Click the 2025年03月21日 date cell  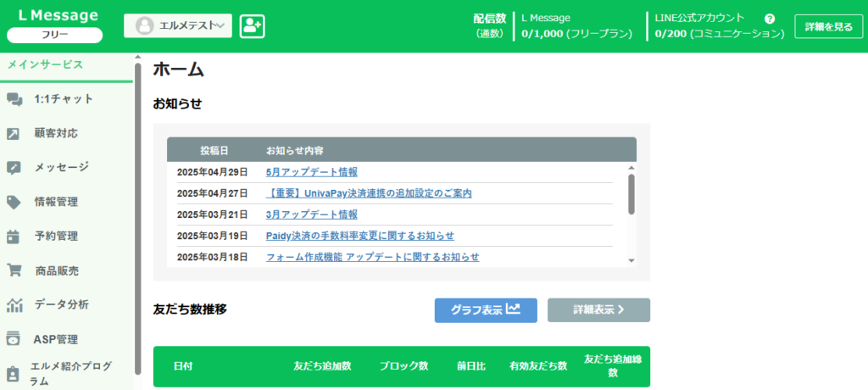[x=213, y=215]
